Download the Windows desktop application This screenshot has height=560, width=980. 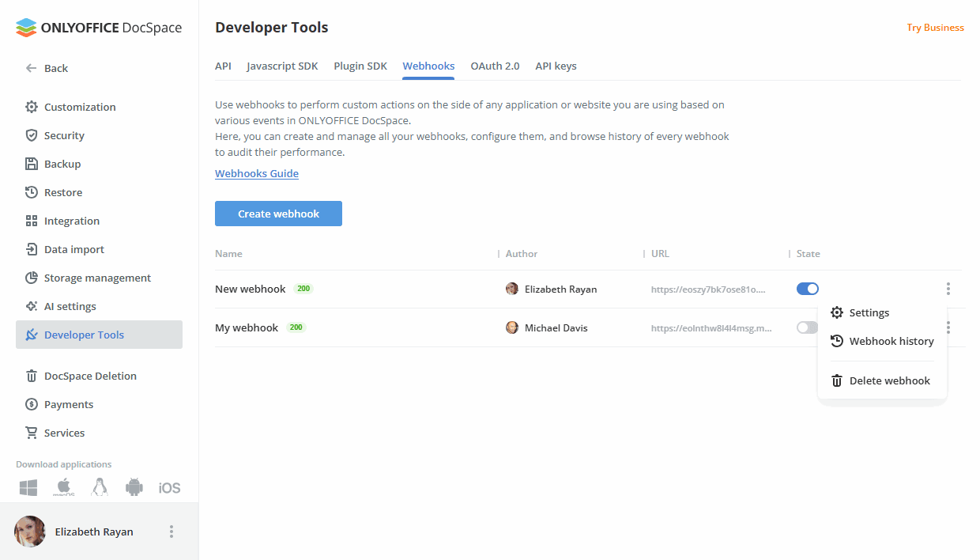pyautogui.click(x=28, y=486)
